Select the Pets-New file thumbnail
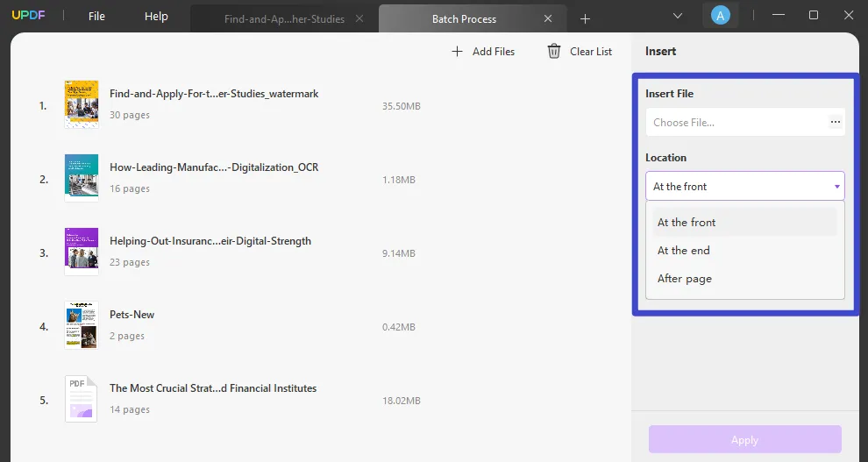The height and width of the screenshot is (462, 868). 82,325
